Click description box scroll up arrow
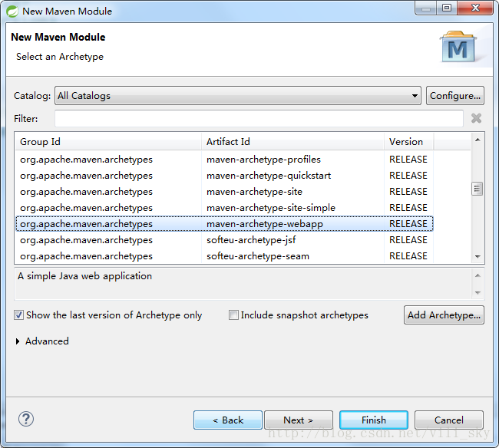This screenshot has height=448, width=499. click(478, 275)
